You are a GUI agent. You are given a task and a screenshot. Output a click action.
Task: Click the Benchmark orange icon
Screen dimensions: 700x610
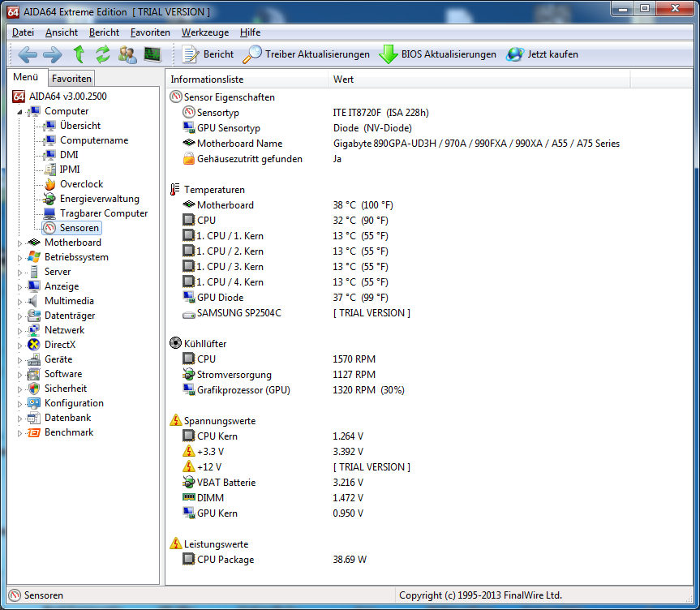coord(34,432)
